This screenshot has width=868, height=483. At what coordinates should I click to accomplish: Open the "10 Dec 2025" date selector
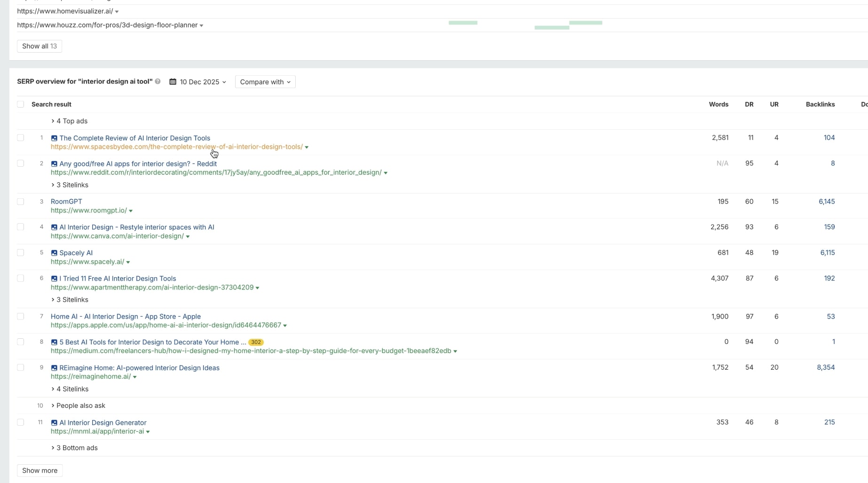pos(202,81)
